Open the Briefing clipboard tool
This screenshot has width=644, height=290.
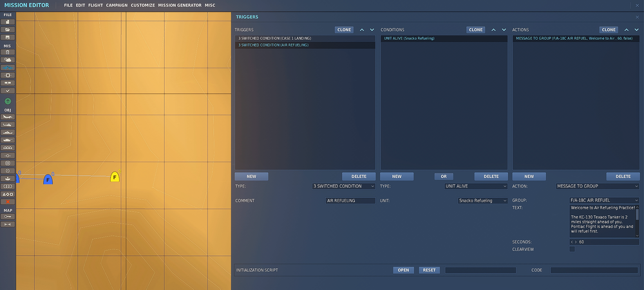(8, 52)
